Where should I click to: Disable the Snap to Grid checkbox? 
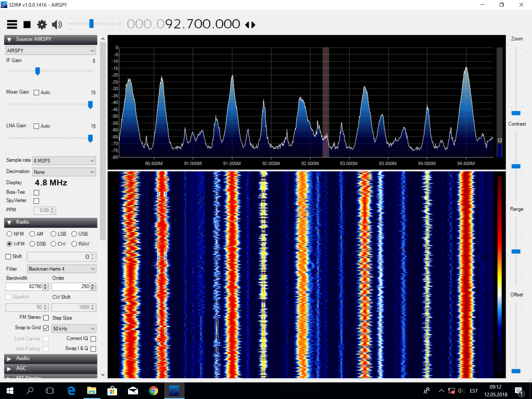click(46, 328)
